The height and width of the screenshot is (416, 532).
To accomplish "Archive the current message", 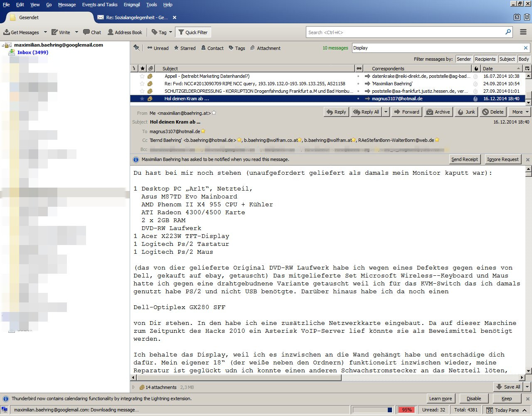I will (x=438, y=112).
